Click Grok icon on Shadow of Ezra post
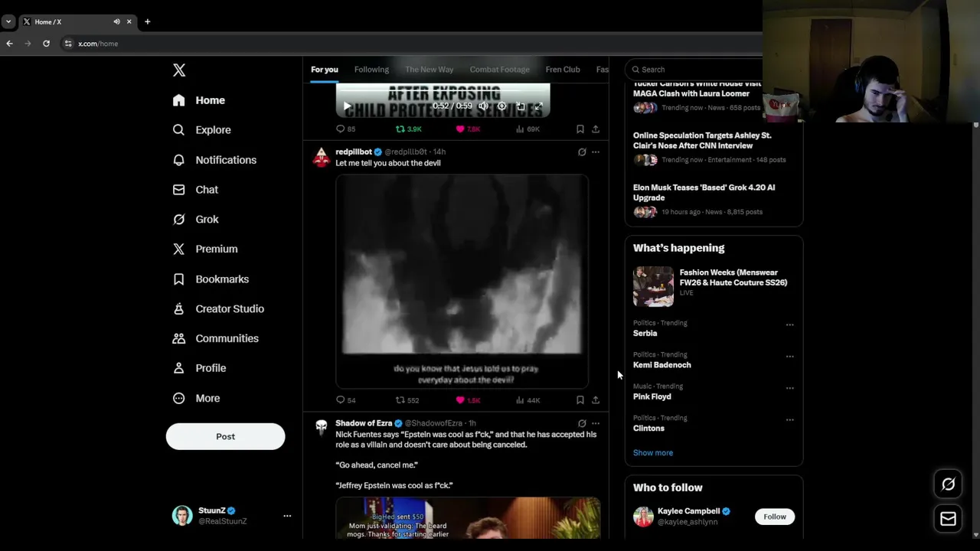This screenshot has height=551, width=980. tap(582, 423)
